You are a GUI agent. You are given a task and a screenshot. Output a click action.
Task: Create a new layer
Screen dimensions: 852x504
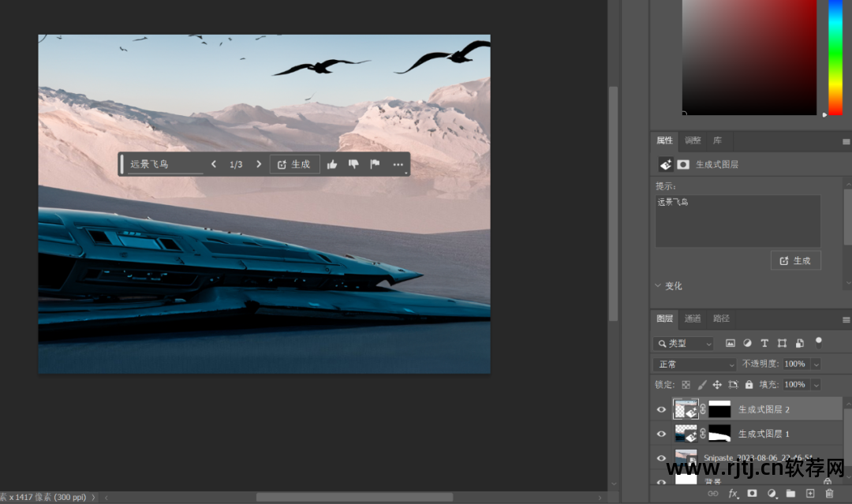[x=810, y=494]
